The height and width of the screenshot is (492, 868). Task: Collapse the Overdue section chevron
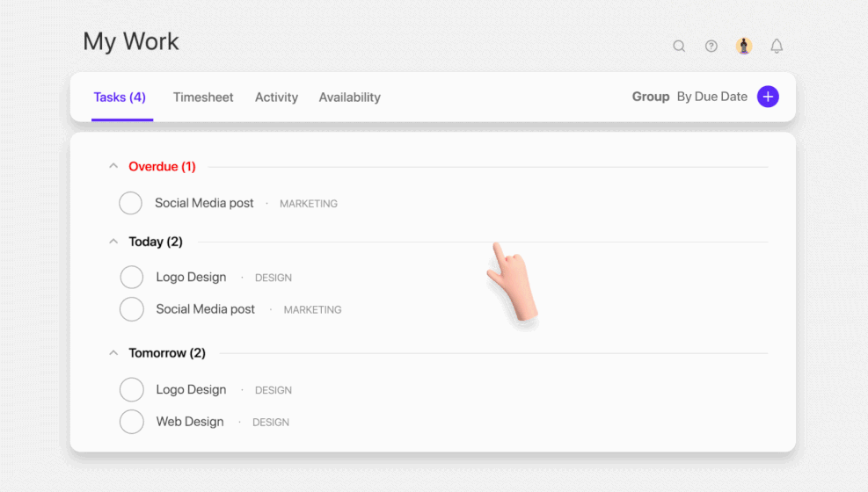[113, 166]
